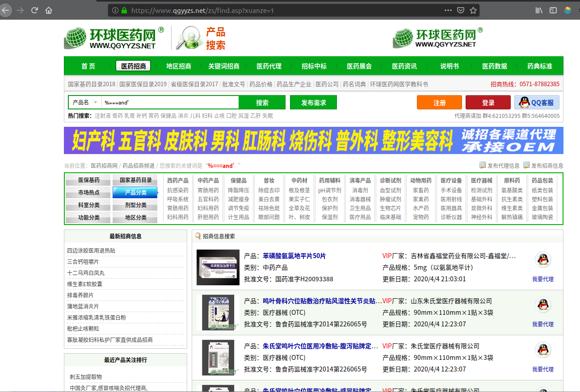Image resolution: width=580 pixels, height=392 pixels.
Task: Open the 关键词招商 nav item
Action: [x=224, y=66]
